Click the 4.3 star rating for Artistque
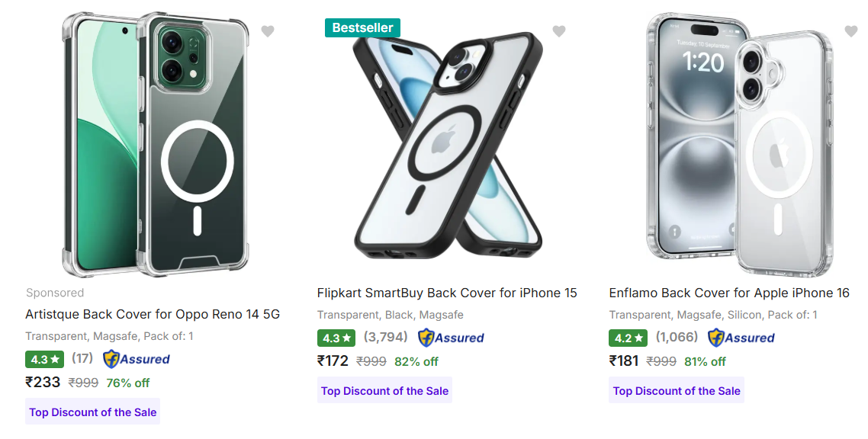This screenshot has width=868, height=439. coord(45,359)
